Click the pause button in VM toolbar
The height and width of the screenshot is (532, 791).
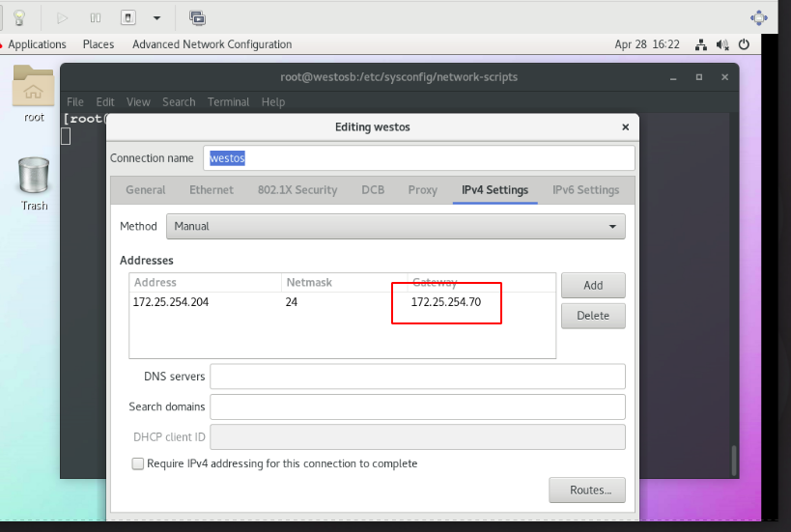96,18
